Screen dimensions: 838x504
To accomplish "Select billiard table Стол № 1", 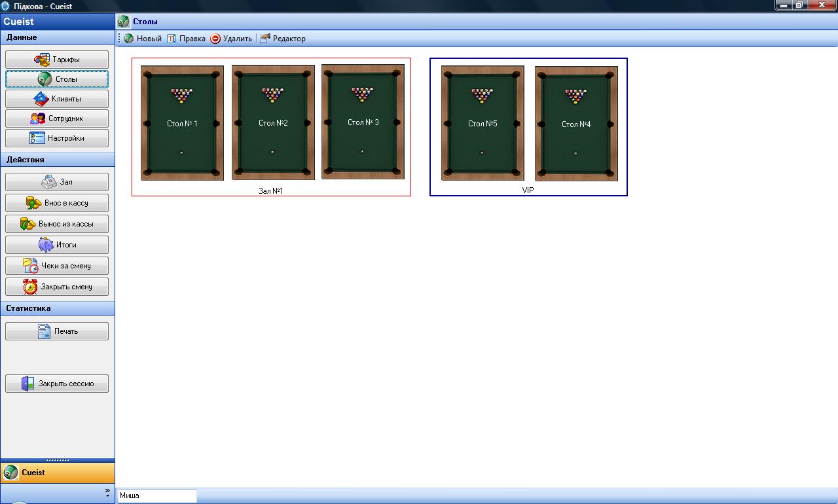I will [x=182, y=123].
